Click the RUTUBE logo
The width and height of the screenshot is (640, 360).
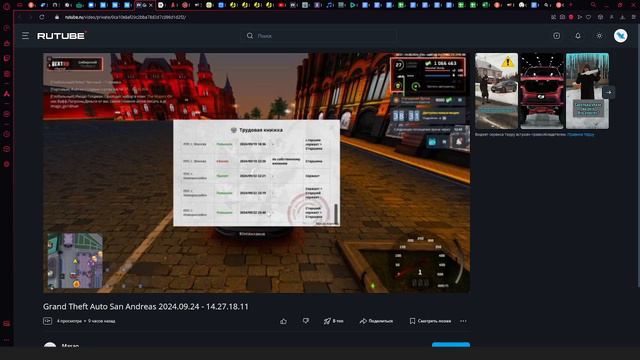point(61,36)
